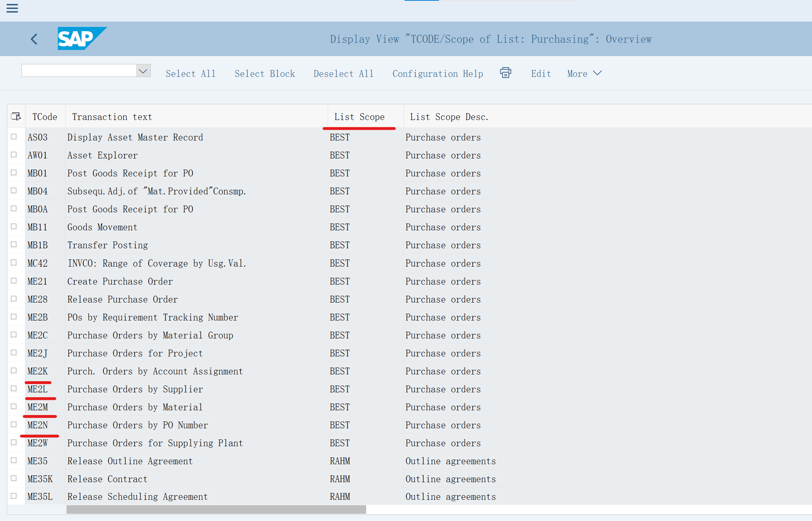Click Select Block button
The height and width of the screenshot is (521, 812).
265,74
